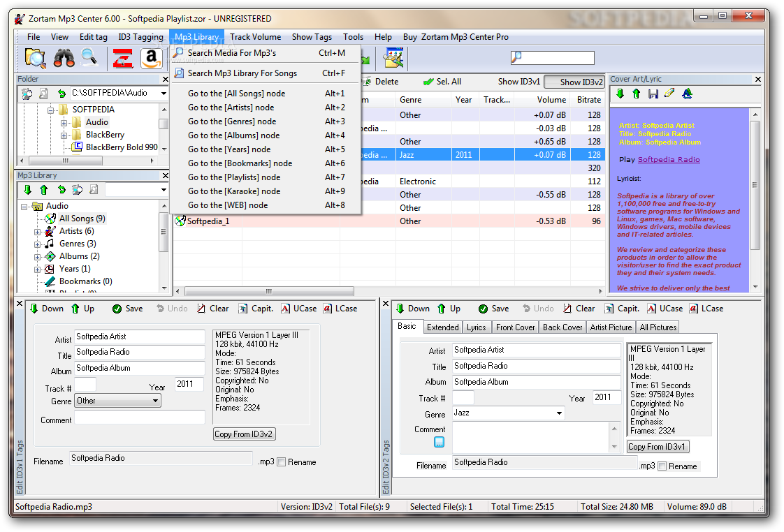784x532 pixels.
Task: Switch to the Extended tab
Action: 442,327
